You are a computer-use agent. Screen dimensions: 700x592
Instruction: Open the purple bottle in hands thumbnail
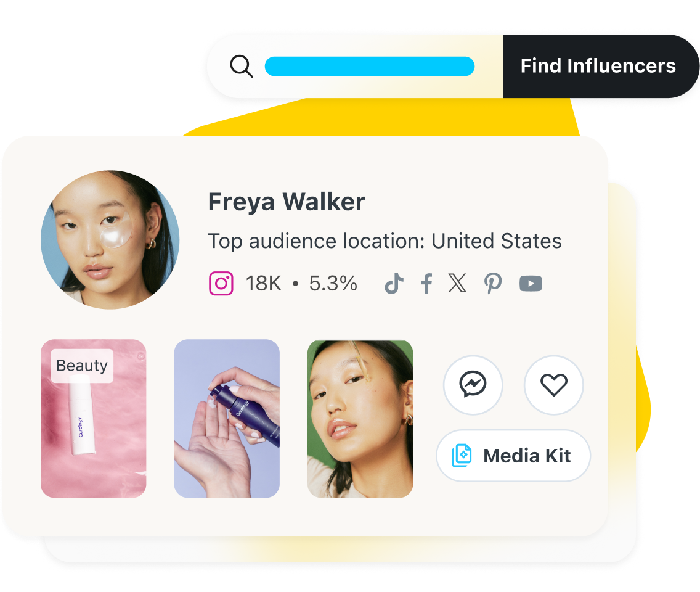pyautogui.click(x=227, y=418)
